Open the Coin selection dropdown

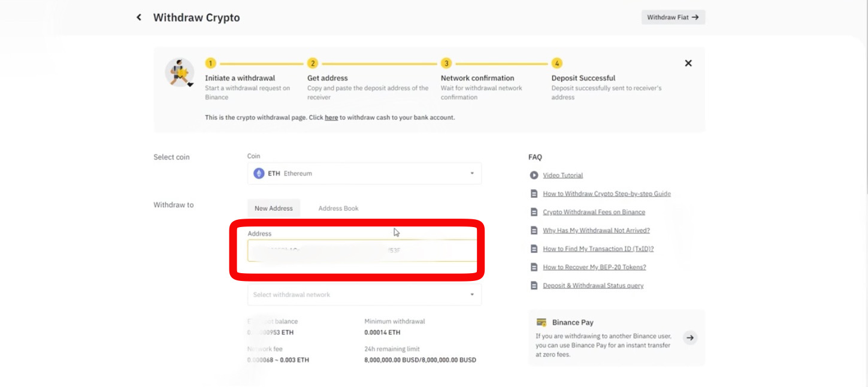(x=364, y=173)
